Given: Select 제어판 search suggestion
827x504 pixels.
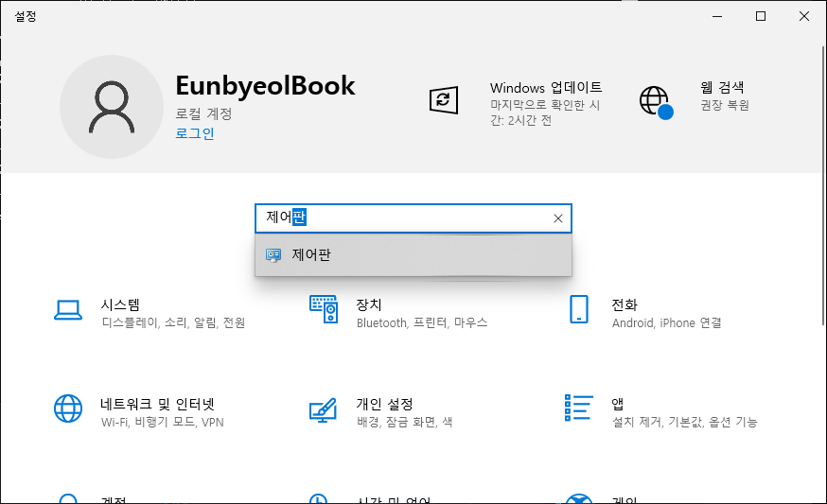Looking at the screenshot, I should click(x=413, y=255).
